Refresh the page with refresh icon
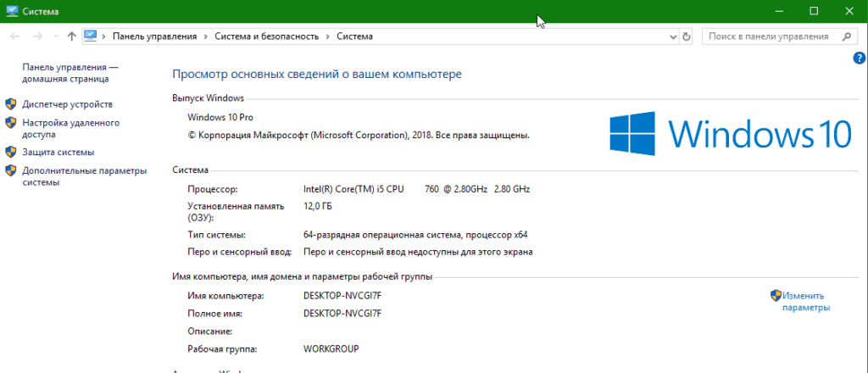Image resolution: width=868 pixels, height=373 pixels. coord(687,36)
